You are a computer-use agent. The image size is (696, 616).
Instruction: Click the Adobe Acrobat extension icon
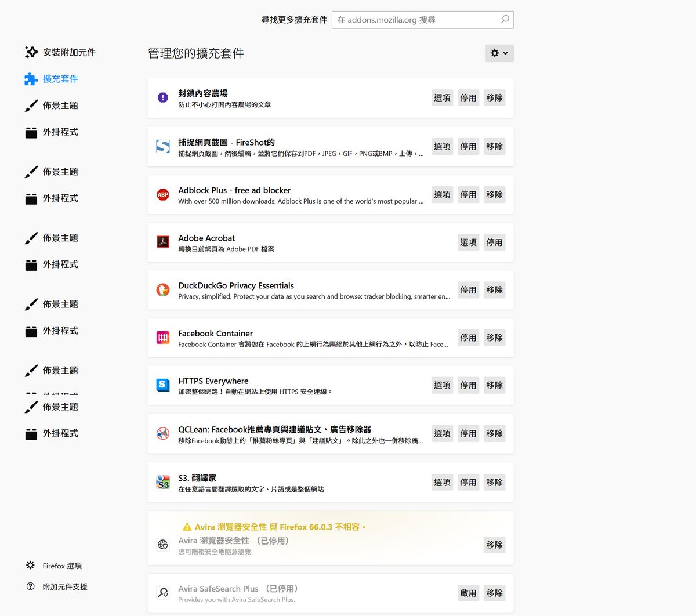click(162, 242)
